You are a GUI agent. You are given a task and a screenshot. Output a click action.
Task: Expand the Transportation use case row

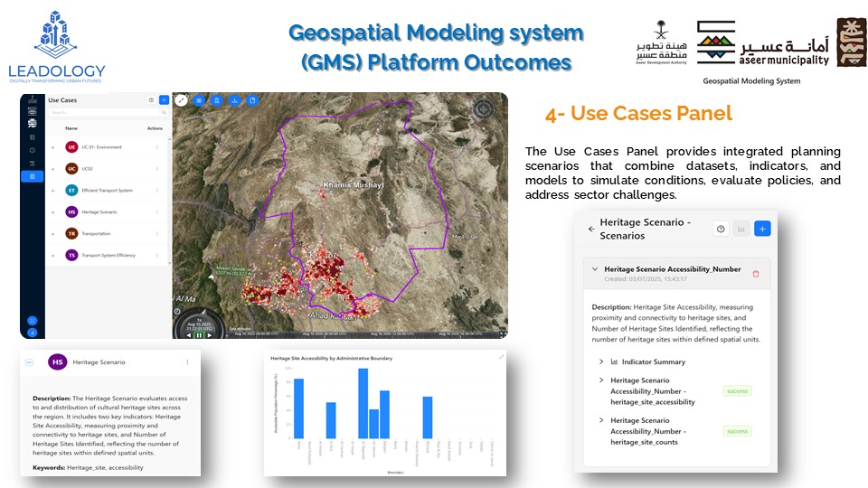(53, 234)
